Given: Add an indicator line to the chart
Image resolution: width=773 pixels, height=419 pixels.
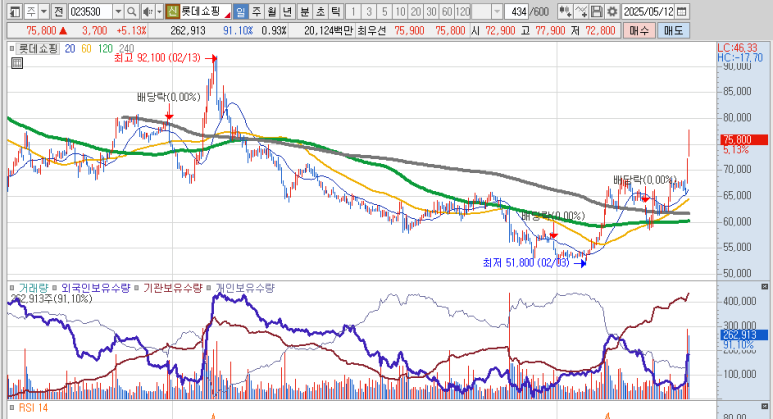Looking at the screenshot, I should click(x=581, y=11).
